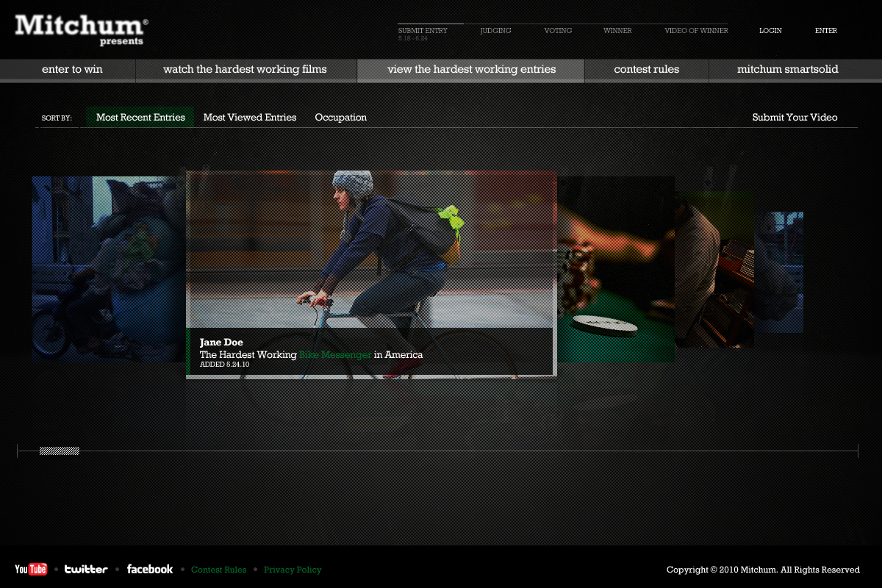Click the Submit Your Video link
This screenshot has width=882, height=588.
[x=795, y=118]
